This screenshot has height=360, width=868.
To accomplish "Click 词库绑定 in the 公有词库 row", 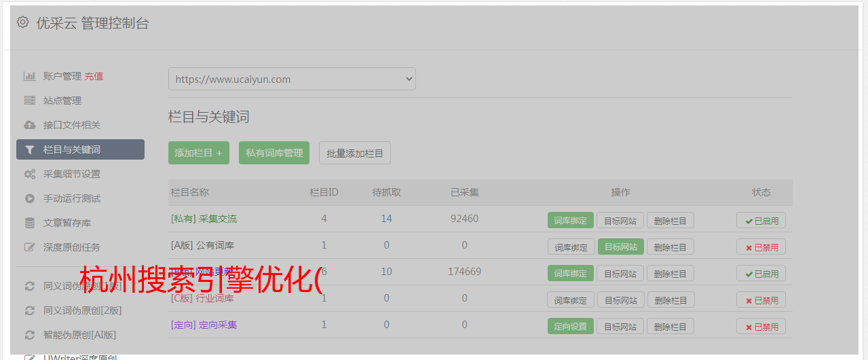I will 571,247.
